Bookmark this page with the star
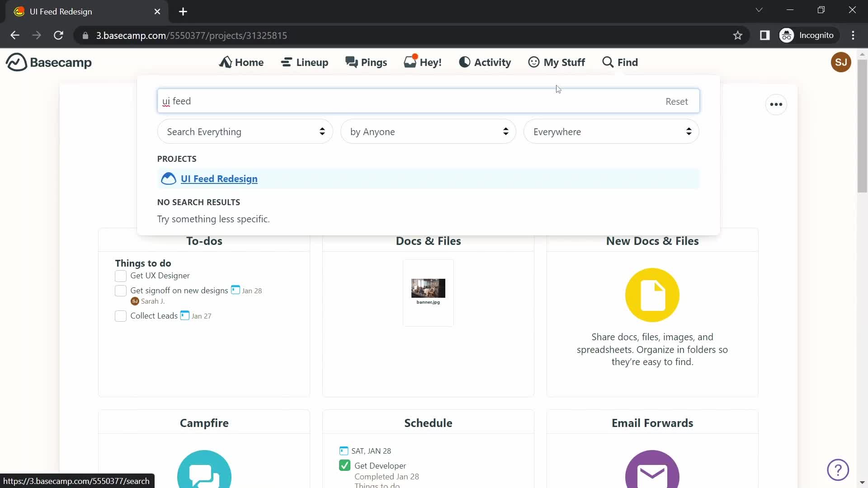The height and width of the screenshot is (488, 868). (738, 35)
